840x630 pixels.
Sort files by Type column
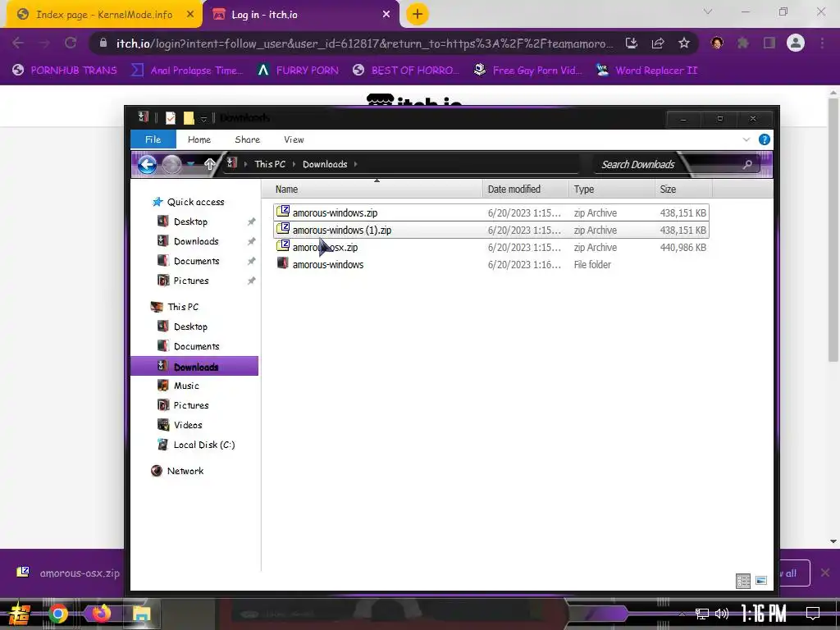pyautogui.click(x=612, y=189)
